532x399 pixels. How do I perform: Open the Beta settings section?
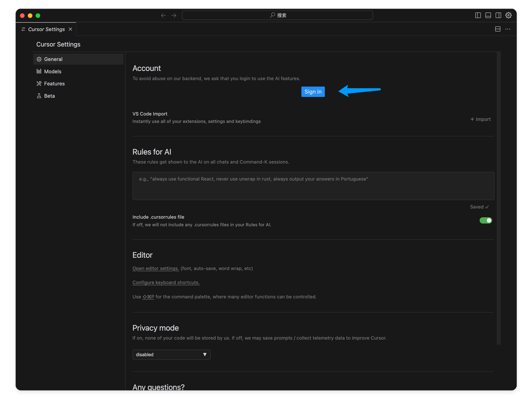78,96
